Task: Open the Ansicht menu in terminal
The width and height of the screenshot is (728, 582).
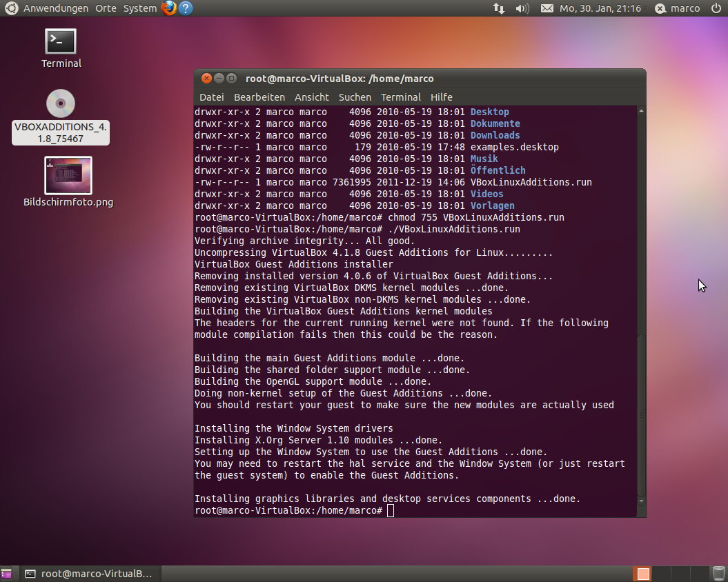Action: (311, 97)
